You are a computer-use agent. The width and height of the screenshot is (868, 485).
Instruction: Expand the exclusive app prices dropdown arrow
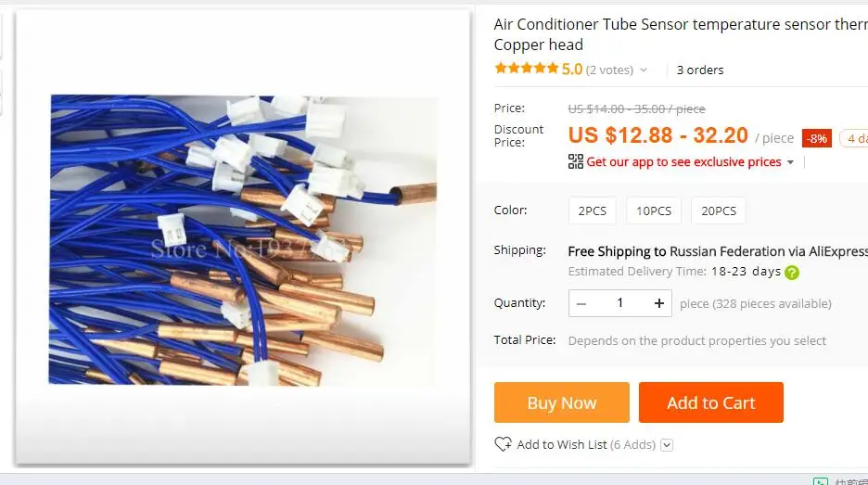(x=790, y=162)
